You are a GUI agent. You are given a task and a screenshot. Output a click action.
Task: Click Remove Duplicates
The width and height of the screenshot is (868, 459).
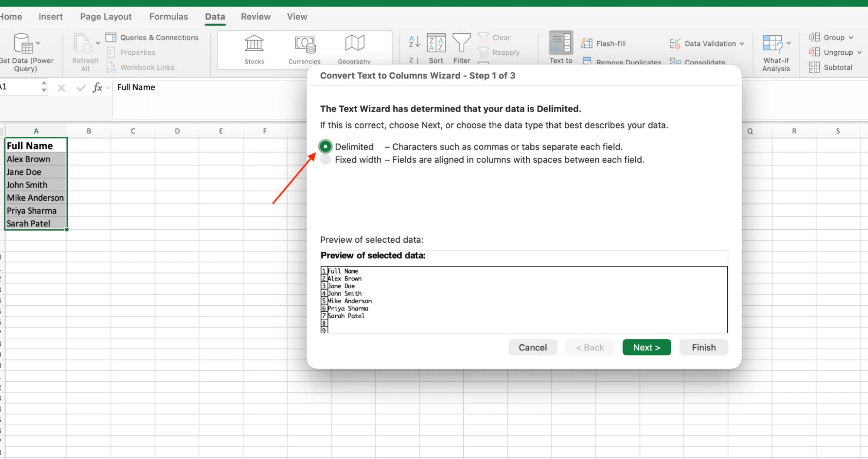(x=622, y=62)
